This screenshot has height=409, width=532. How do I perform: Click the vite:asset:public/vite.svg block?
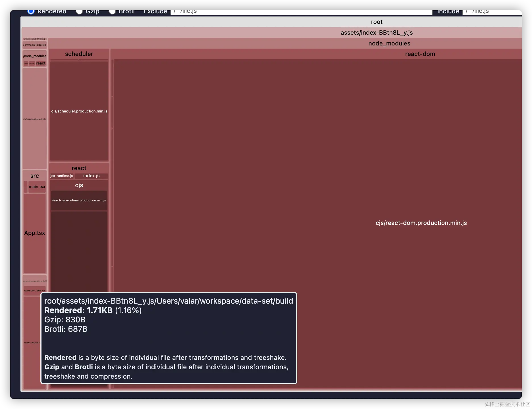[35, 39]
